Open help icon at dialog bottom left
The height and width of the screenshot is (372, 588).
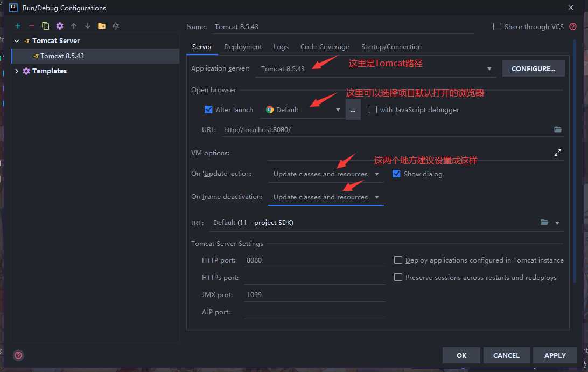18,355
